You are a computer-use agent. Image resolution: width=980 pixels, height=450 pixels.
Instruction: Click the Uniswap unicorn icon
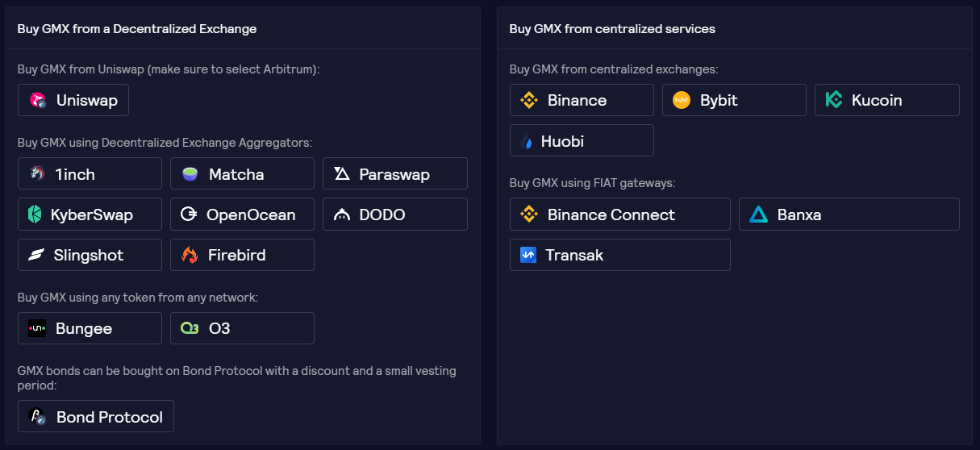(37, 100)
